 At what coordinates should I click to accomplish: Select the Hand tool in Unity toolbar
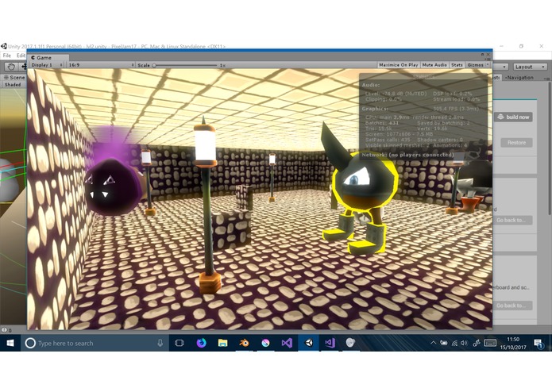pos(11,67)
